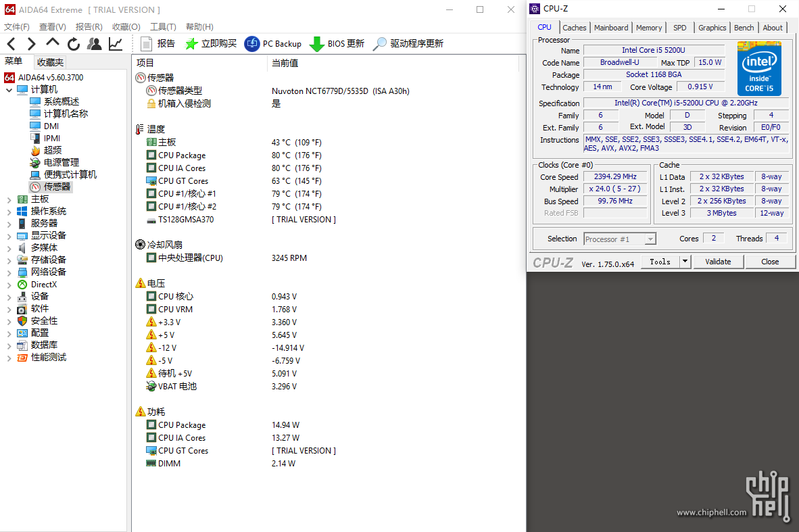This screenshot has width=799, height=532.
Task: Open the Processor #1 selection dropdown
Action: 620,239
